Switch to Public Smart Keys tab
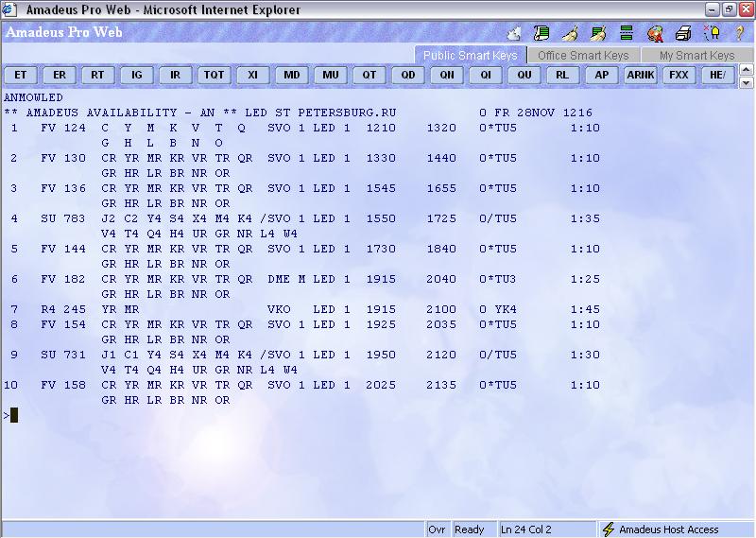Viewport: 756px width, 538px height. [x=470, y=56]
